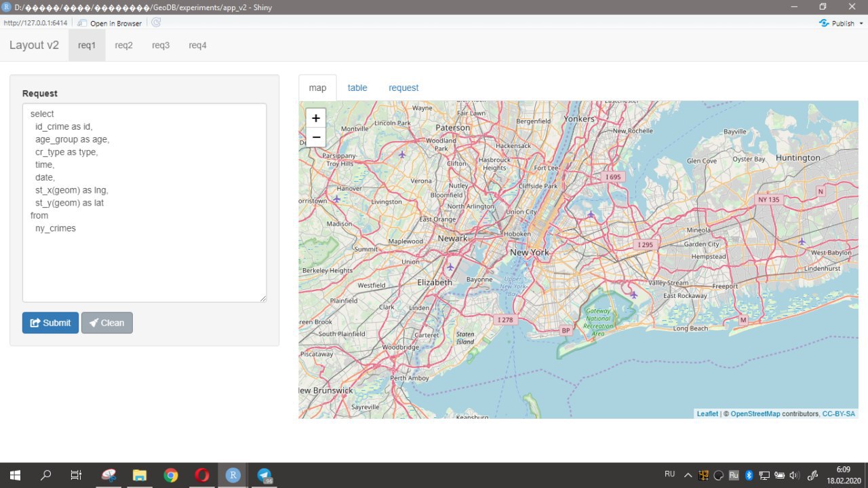Select the request output tab
This screenshot has height=488, width=868.
point(403,88)
